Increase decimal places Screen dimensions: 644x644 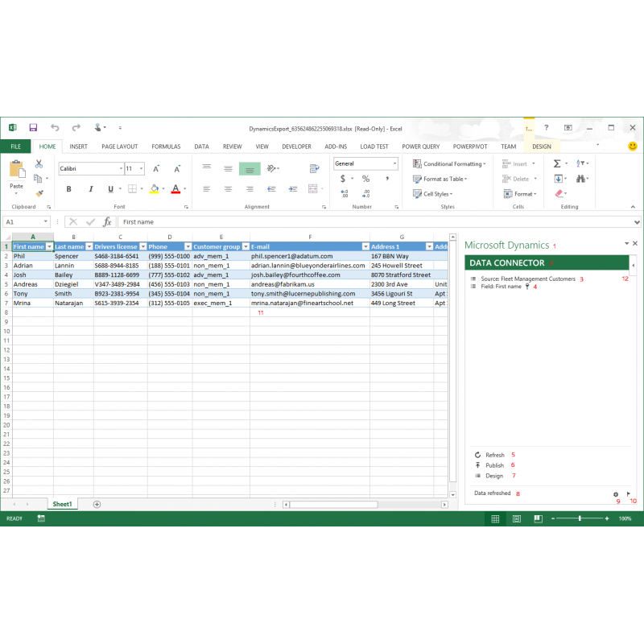pyautogui.click(x=345, y=193)
